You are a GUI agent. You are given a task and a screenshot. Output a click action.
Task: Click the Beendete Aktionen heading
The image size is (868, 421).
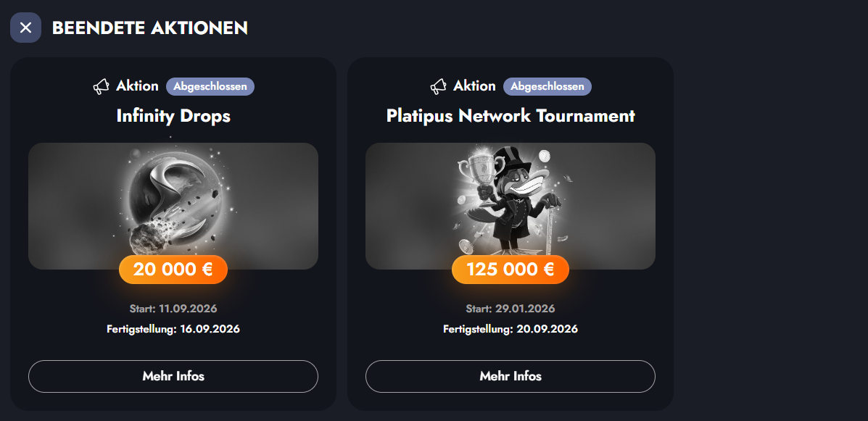(150, 28)
